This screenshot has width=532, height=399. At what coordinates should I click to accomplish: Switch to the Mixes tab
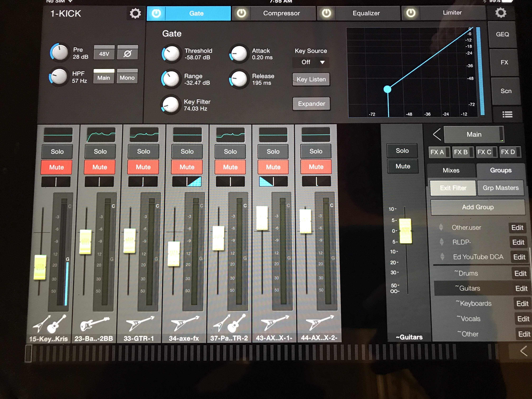point(451,170)
